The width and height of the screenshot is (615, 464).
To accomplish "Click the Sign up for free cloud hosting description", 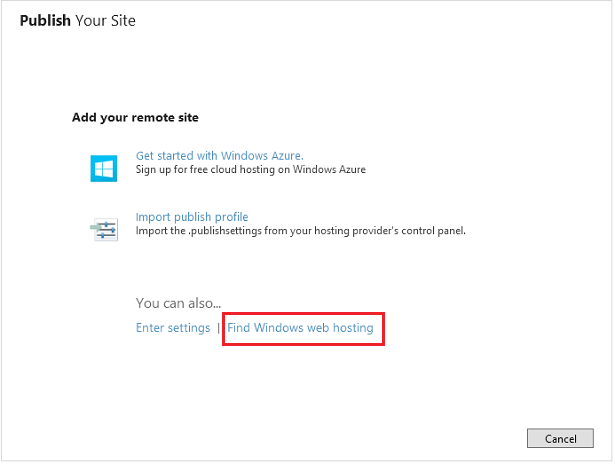I will click(251, 170).
